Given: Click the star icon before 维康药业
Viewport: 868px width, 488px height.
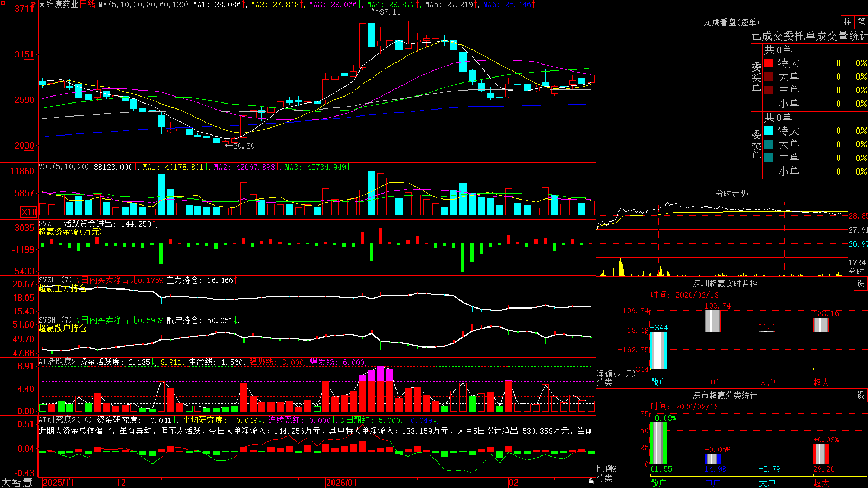Looking at the screenshot, I should click(x=42, y=4).
